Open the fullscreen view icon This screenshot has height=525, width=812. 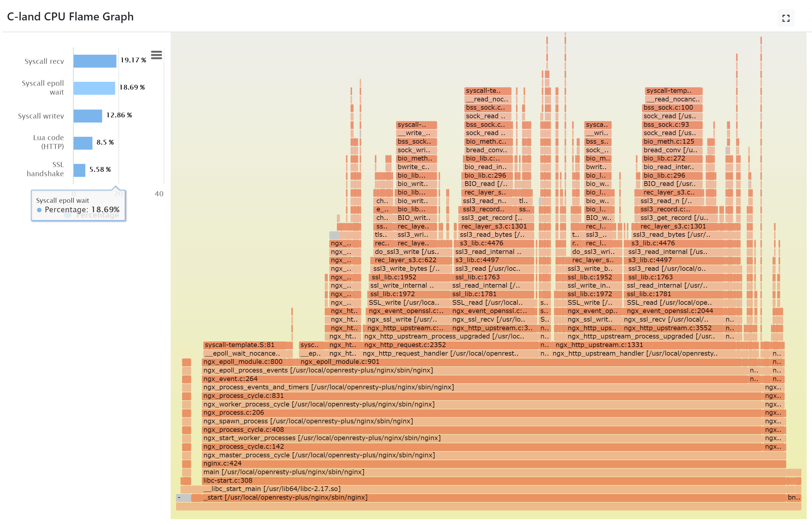pos(785,18)
